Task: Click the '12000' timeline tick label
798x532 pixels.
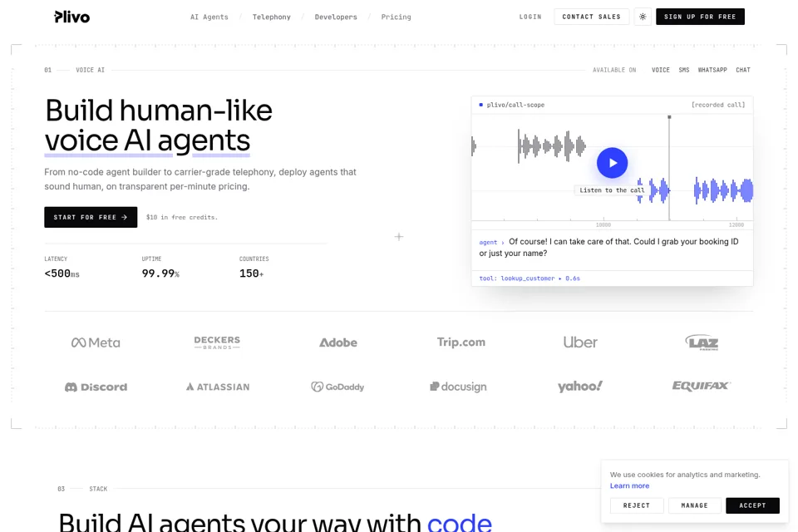Action: pyautogui.click(x=736, y=225)
